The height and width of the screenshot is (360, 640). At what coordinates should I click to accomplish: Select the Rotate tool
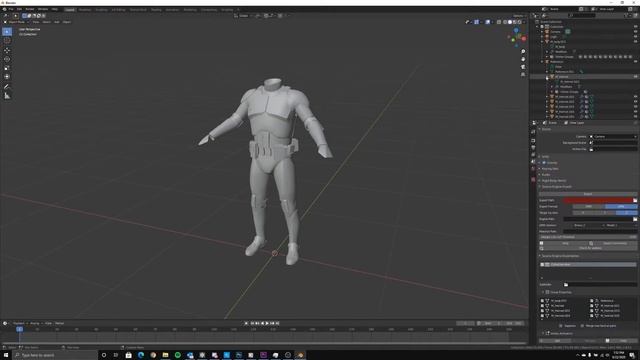pyautogui.click(x=7, y=59)
